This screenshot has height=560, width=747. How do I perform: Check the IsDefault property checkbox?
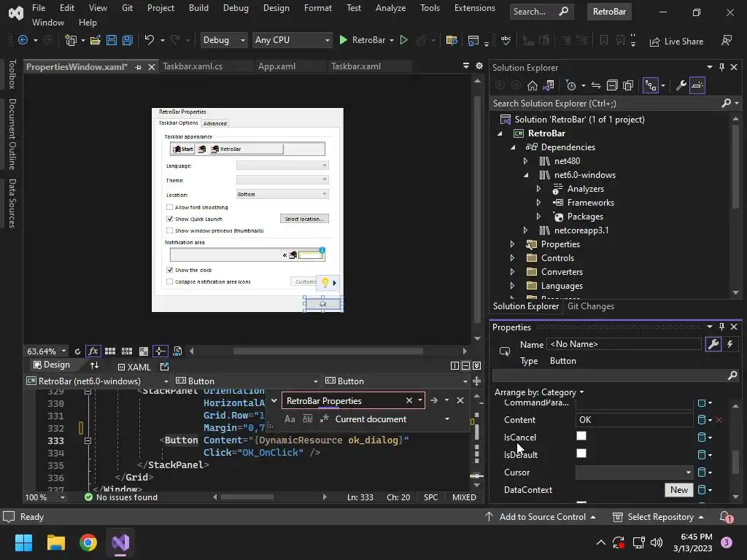581,454
